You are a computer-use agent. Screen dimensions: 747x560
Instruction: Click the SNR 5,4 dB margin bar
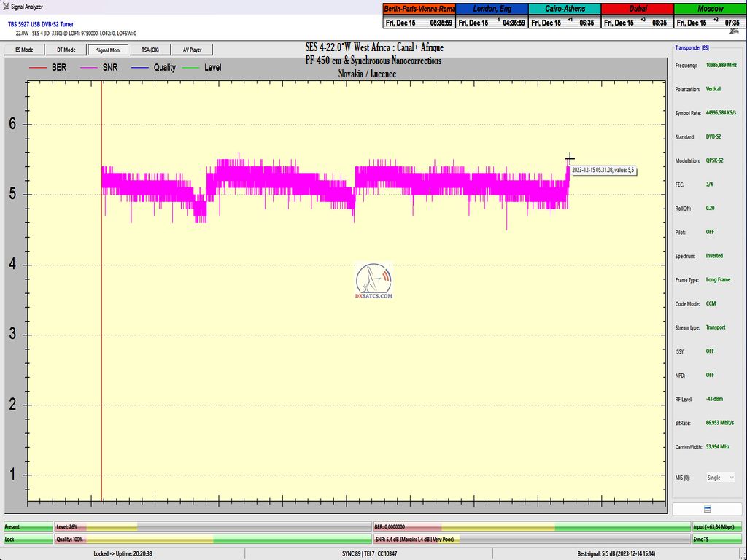(530, 540)
